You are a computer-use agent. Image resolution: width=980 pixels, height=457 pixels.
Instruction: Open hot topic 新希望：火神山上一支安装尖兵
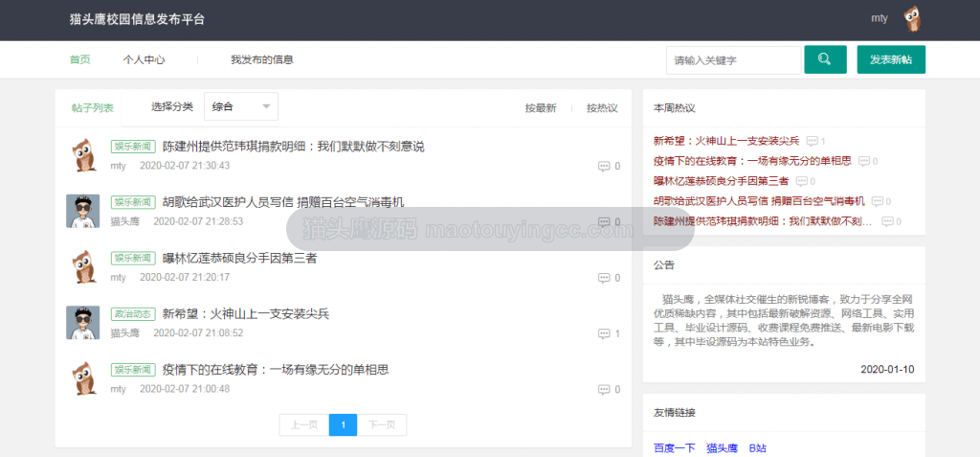point(726,141)
